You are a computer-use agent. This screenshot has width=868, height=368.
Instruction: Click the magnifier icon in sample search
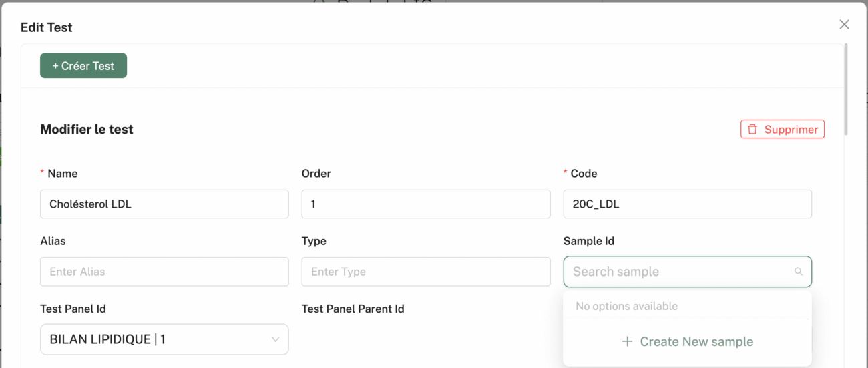[798, 272]
